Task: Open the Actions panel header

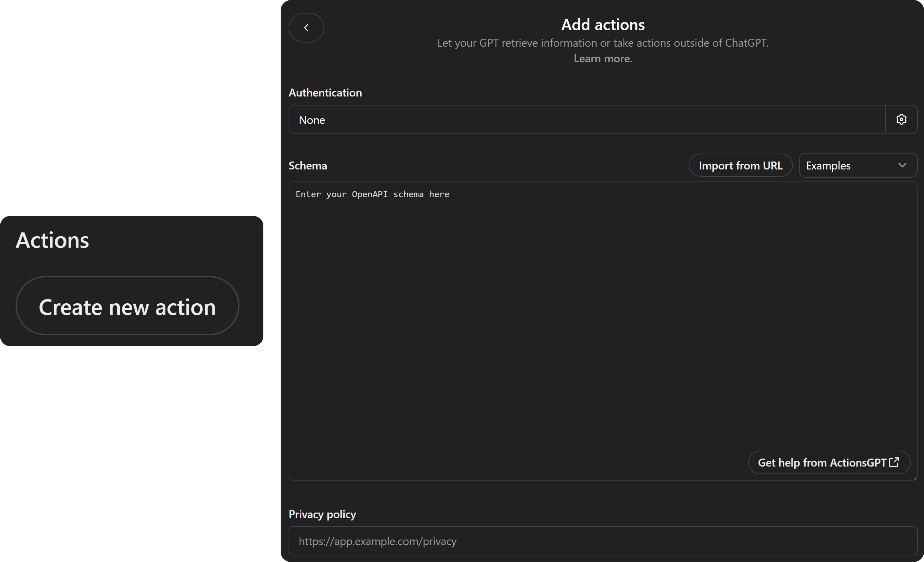Action: 52,240
